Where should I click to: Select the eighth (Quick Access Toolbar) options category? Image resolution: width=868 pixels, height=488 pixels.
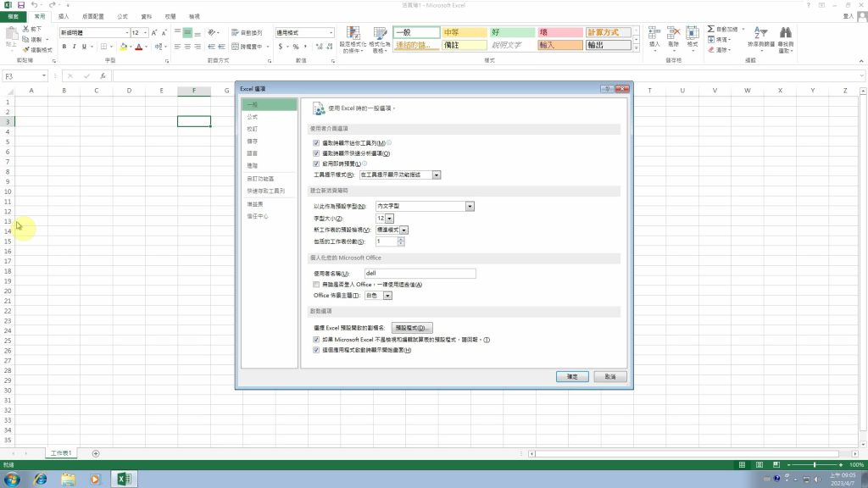coord(270,191)
